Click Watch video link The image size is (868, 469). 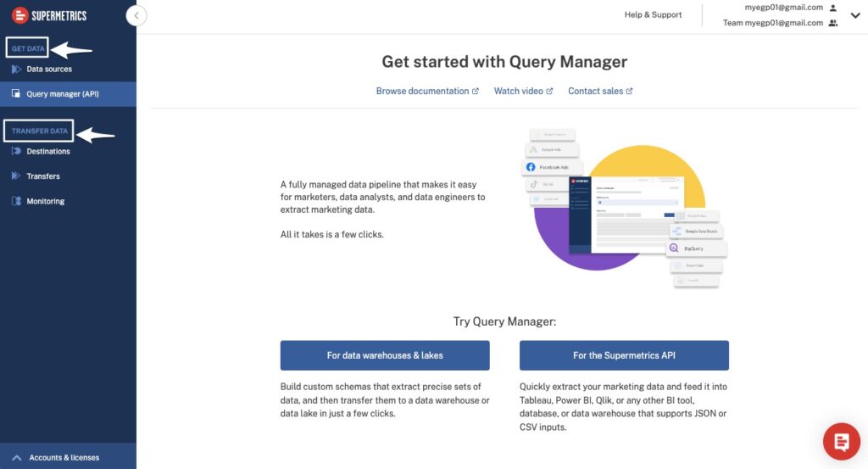[518, 91]
